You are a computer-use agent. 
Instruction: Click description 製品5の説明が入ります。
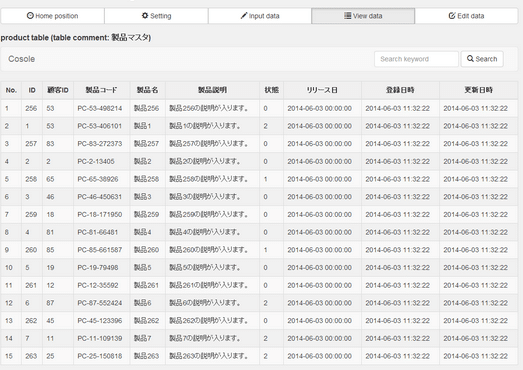click(205, 268)
